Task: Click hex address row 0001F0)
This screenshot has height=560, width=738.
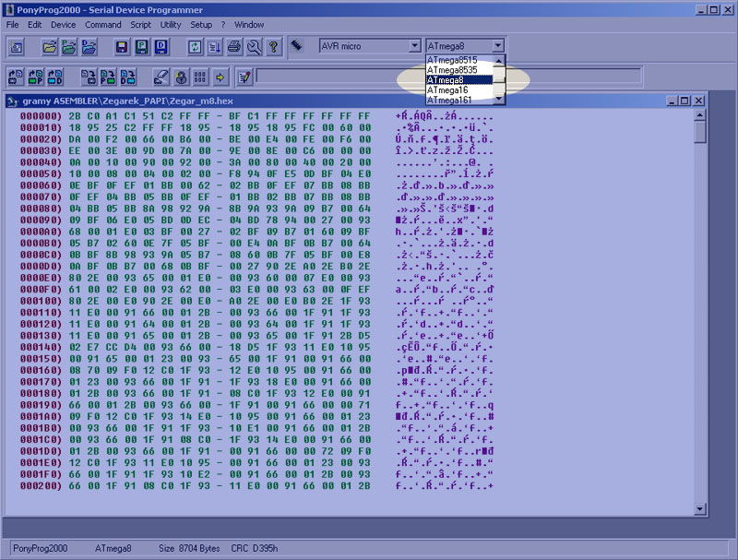Action: tap(41, 474)
